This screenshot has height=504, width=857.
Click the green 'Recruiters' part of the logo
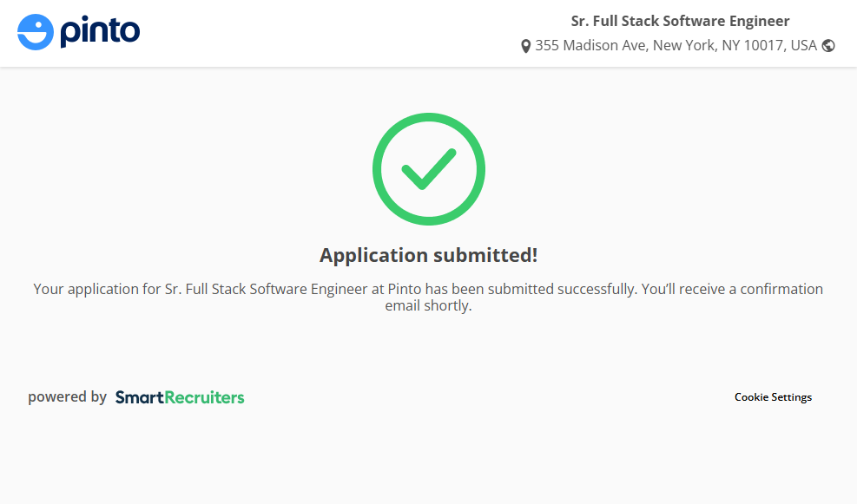pos(204,397)
